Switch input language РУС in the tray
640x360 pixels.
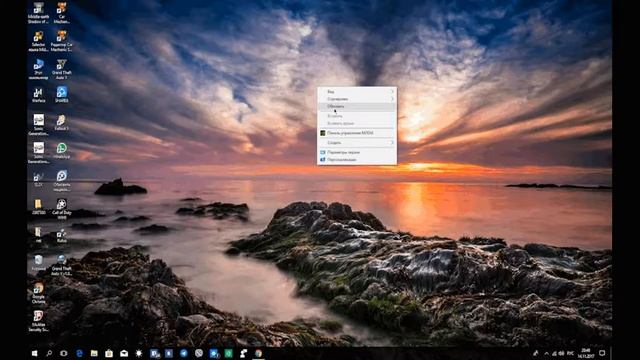571,353
